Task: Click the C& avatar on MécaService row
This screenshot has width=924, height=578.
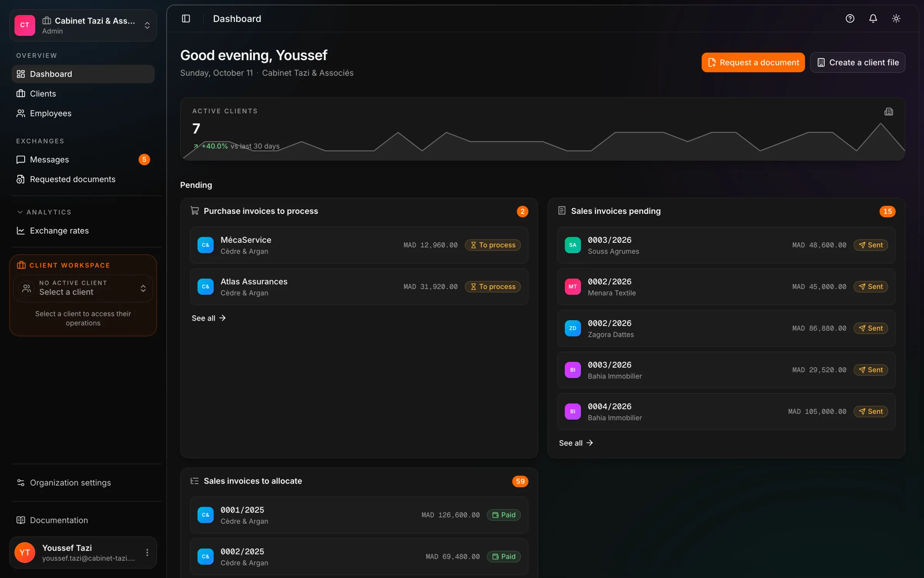Action: click(x=206, y=245)
